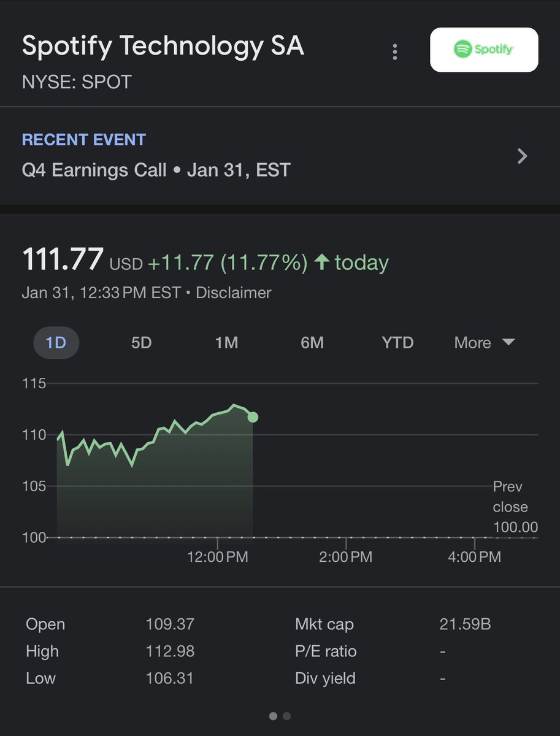
Task: Click the Prev close 100.00 label
Action: point(515,507)
